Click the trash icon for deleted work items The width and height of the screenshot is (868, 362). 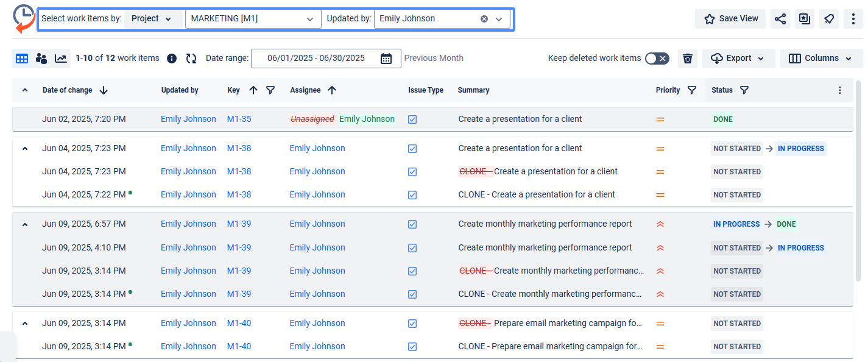tap(688, 59)
